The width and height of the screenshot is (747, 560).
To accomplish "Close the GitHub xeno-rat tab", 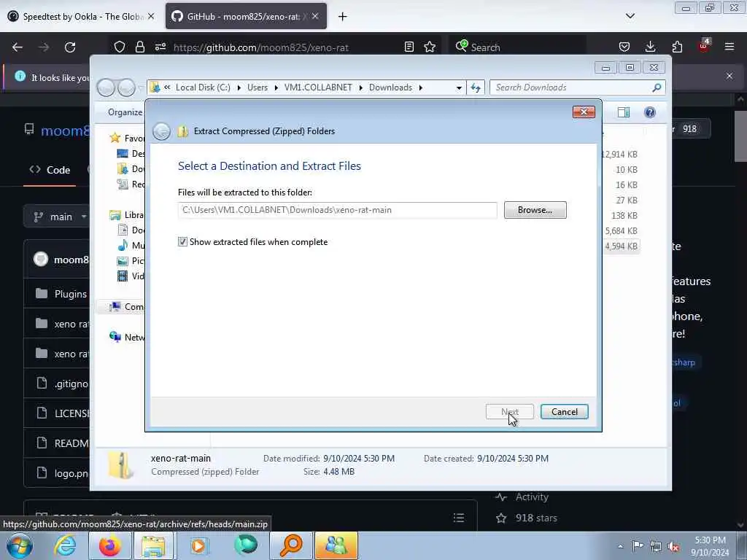I will coord(315,17).
